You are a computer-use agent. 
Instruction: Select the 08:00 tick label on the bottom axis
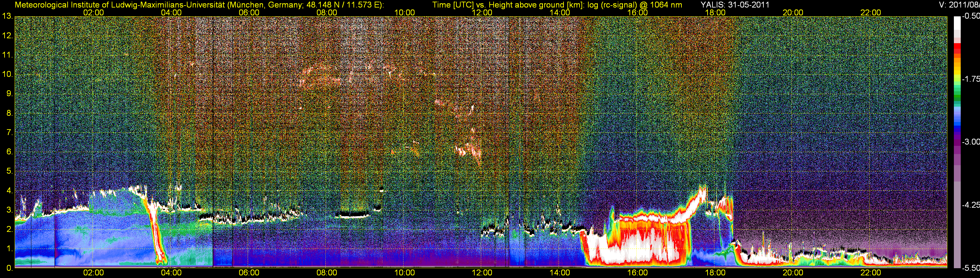tap(326, 273)
